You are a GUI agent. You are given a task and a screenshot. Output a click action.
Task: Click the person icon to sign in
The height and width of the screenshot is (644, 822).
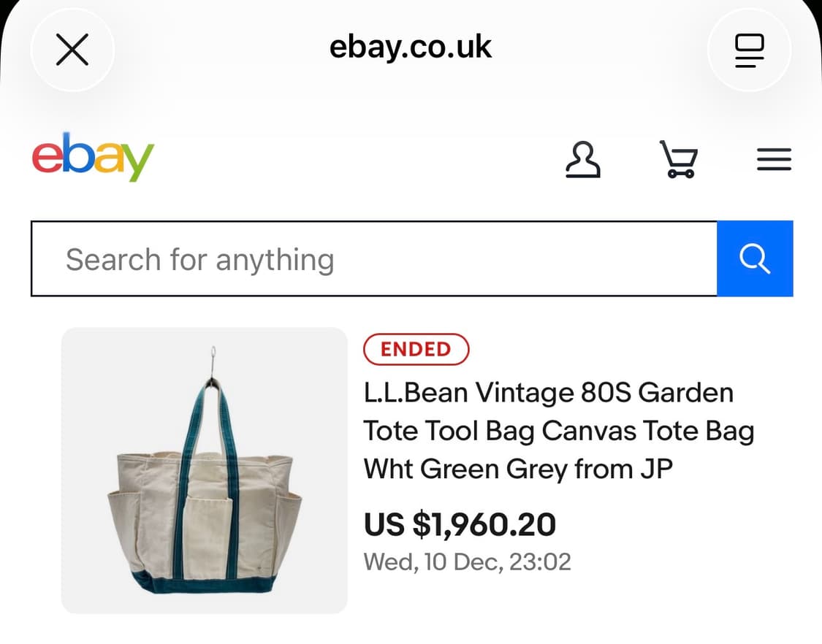pyautogui.click(x=583, y=159)
